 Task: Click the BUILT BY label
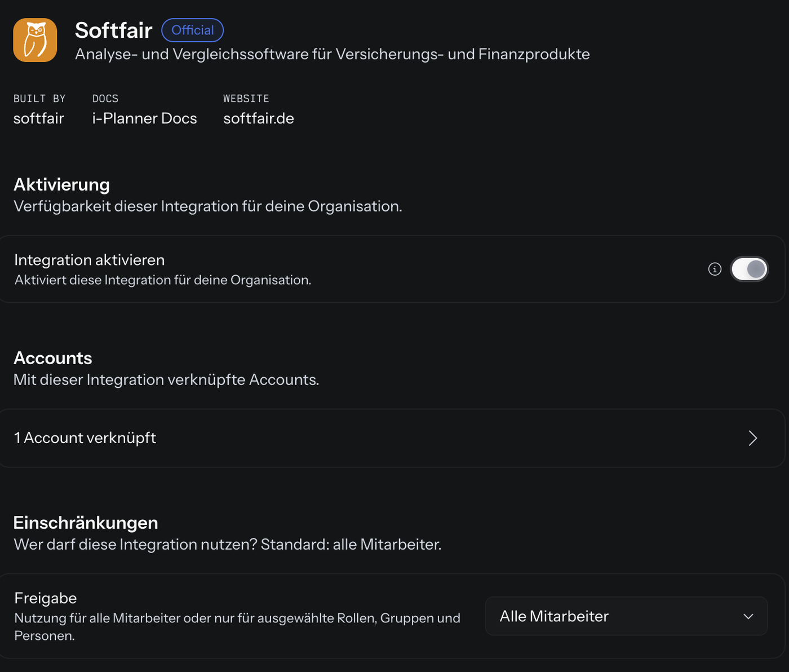coord(39,99)
